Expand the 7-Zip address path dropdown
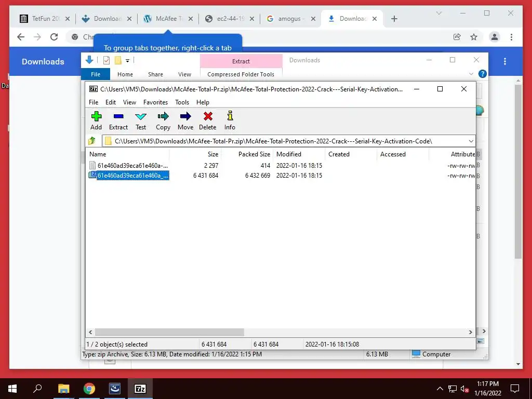The width and height of the screenshot is (532, 399). (471, 141)
